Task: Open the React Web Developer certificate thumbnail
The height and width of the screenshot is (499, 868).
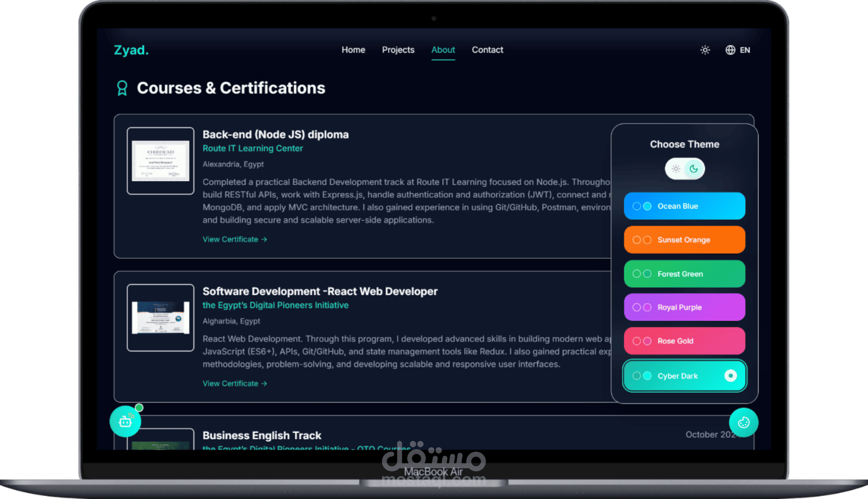Action: [160, 318]
